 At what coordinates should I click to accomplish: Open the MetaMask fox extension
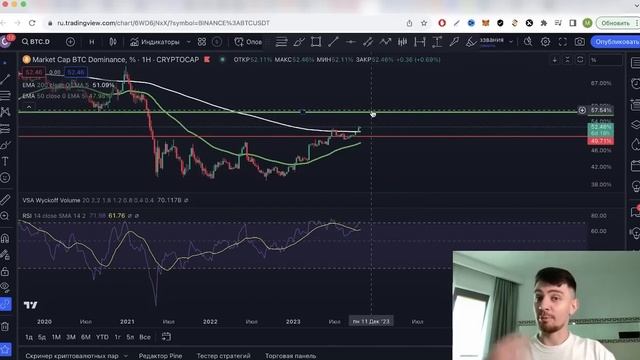coord(486,23)
